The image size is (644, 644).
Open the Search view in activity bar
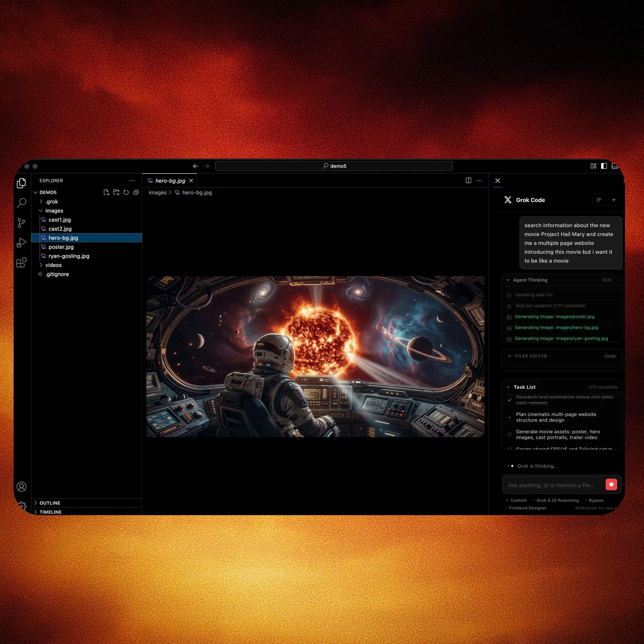(x=22, y=202)
